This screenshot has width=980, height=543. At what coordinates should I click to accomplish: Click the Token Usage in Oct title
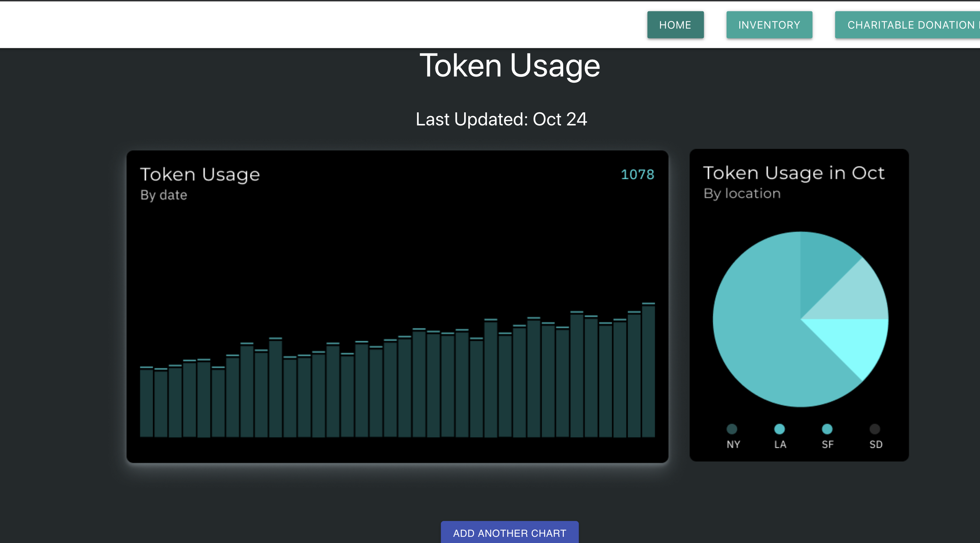793,173
